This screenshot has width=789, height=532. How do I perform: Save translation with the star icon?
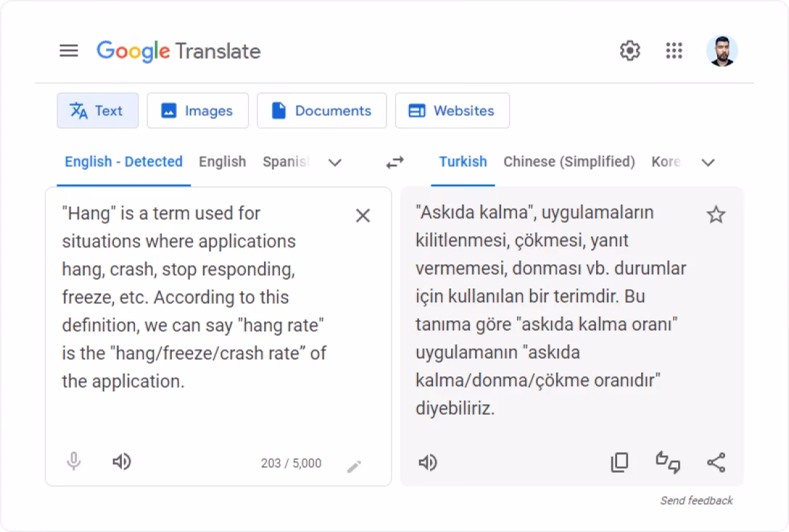716,215
